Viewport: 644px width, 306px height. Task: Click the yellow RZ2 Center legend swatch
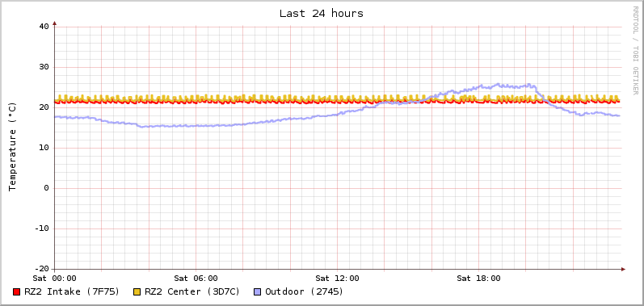(x=137, y=292)
